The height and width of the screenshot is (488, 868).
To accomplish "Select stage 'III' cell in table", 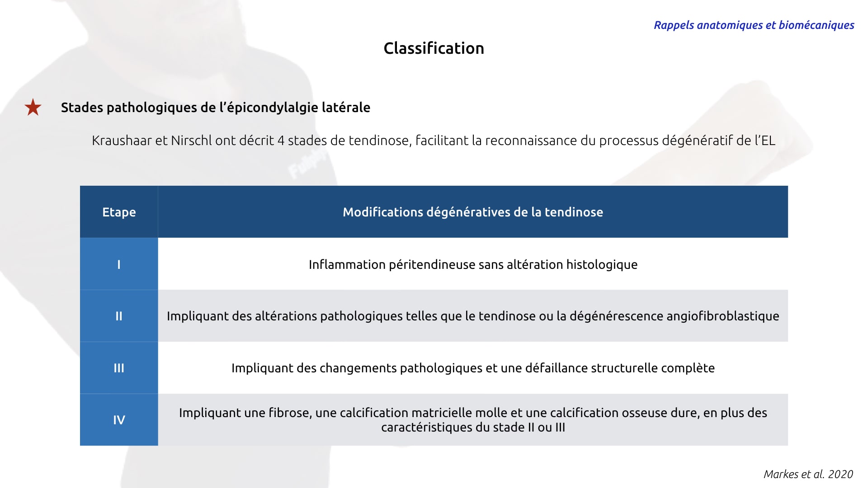I will [x=119, y=368].
